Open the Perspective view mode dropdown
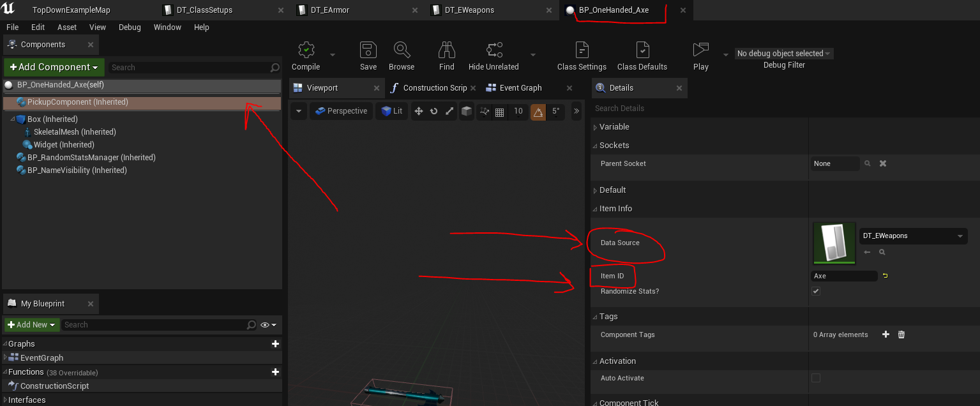 341,111
